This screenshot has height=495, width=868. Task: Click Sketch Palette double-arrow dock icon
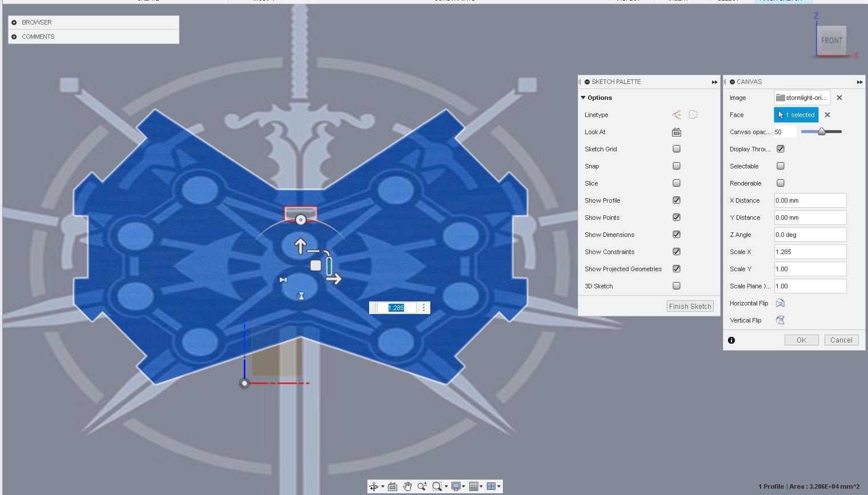coord(714,82)
